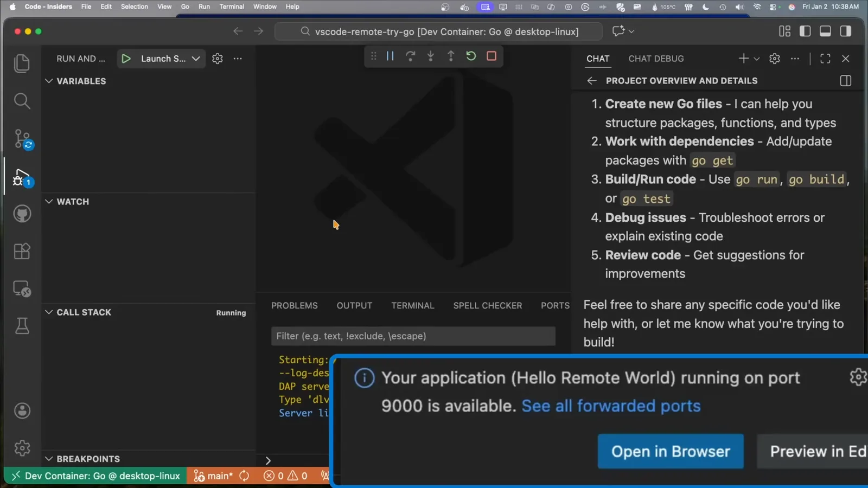Follow See all forwarded ports link

[611, 406]
